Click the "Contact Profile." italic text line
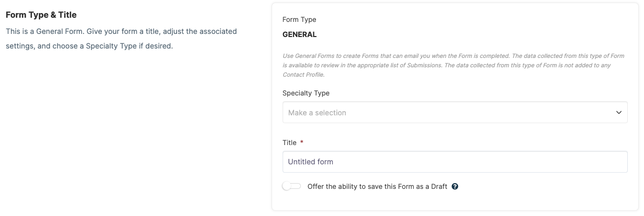Image resolution: width=644 pixels, height=216 pixels. [303, 75]
